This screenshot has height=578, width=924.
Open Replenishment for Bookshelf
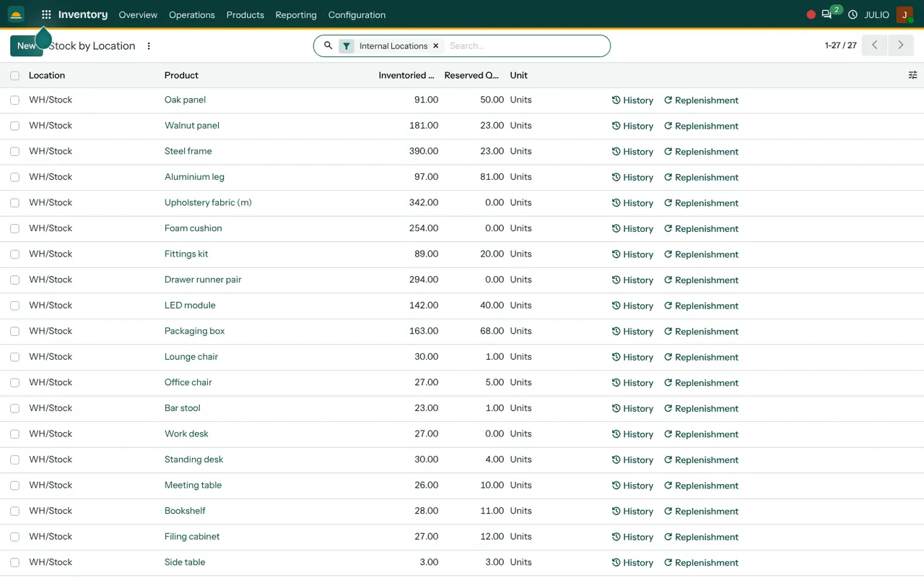tap(701, 512)
